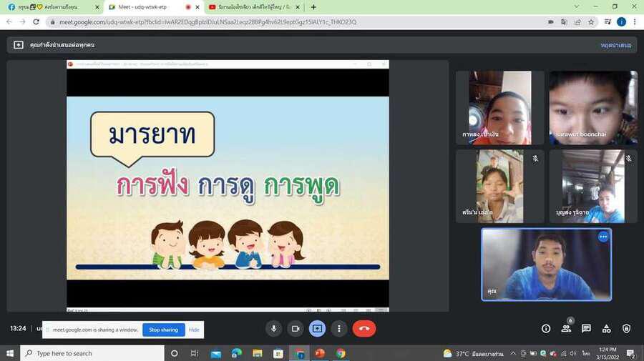The image size is (644, 361).
Task: Click Stop sharing button
Action: (x=163, y=330)
